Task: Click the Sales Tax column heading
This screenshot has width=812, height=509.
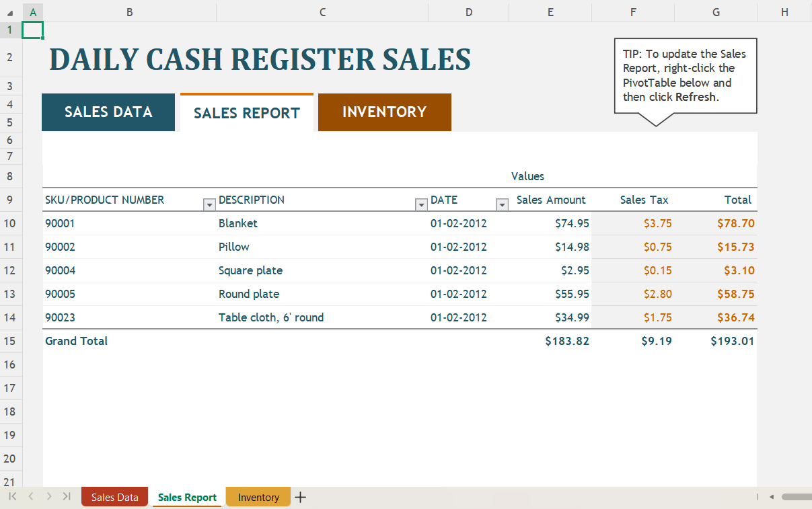Action: (x=633, y=200)
